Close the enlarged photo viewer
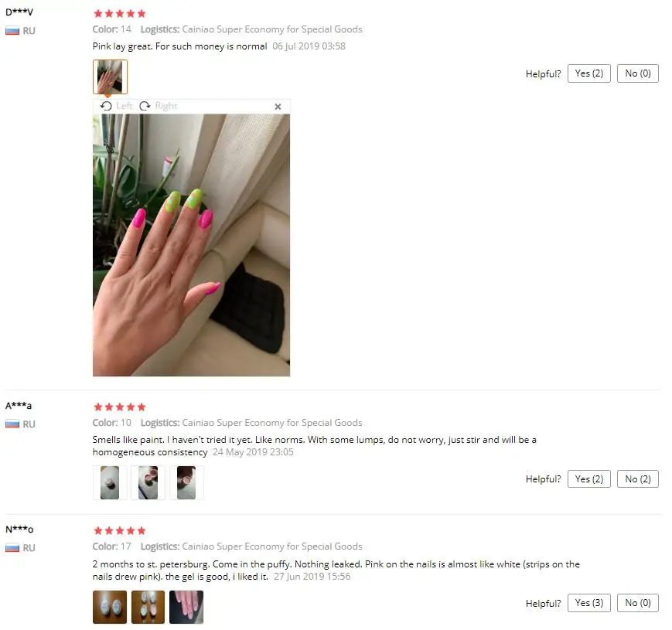This screenshot has width=672, height=630. [x=278, y=107]
